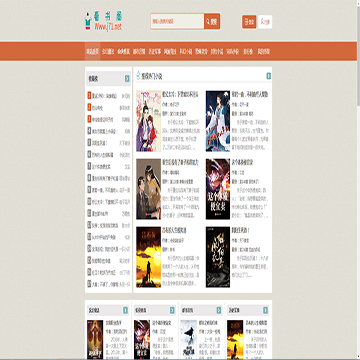
Task: Click the orange login button in header
Action: [x=249, y=22]
